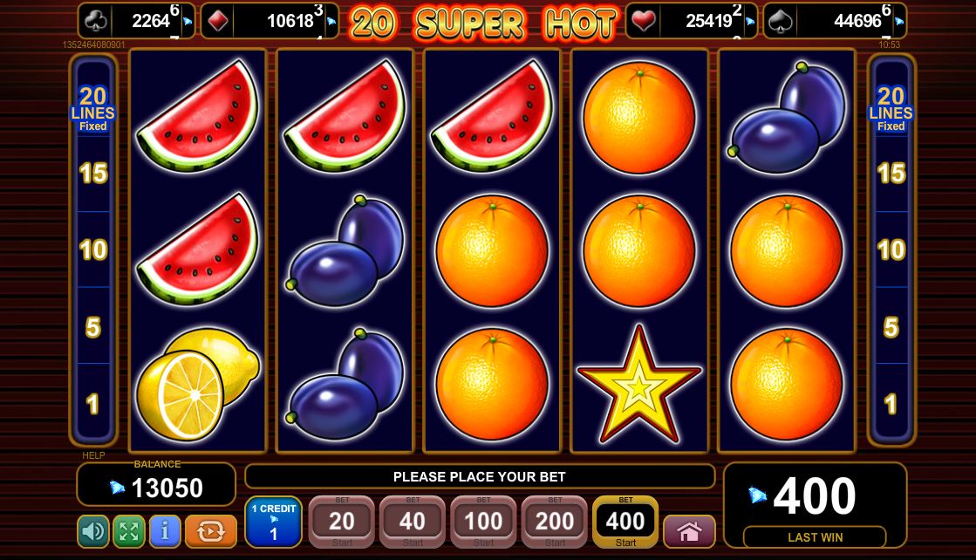The height and width of the screenshot is (560, 976).
Task: Expand the arrow beside spades jackpot value
Action: tap(899, 21)
